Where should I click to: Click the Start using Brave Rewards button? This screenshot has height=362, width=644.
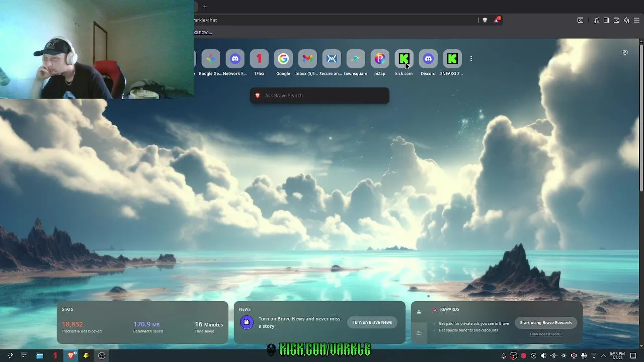point(546,323)
